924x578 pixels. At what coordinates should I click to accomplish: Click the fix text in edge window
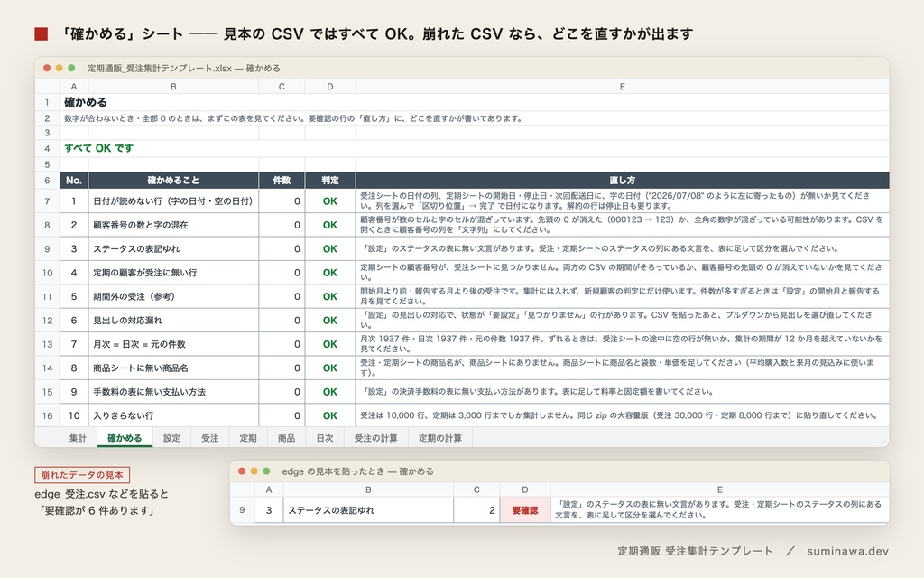pos(719,510)
